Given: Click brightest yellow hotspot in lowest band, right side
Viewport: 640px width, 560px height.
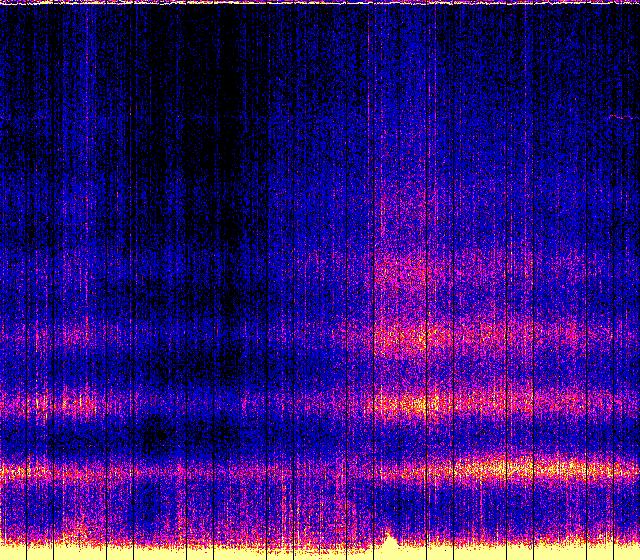Looking at the screenshot, I should click(500, 467).
